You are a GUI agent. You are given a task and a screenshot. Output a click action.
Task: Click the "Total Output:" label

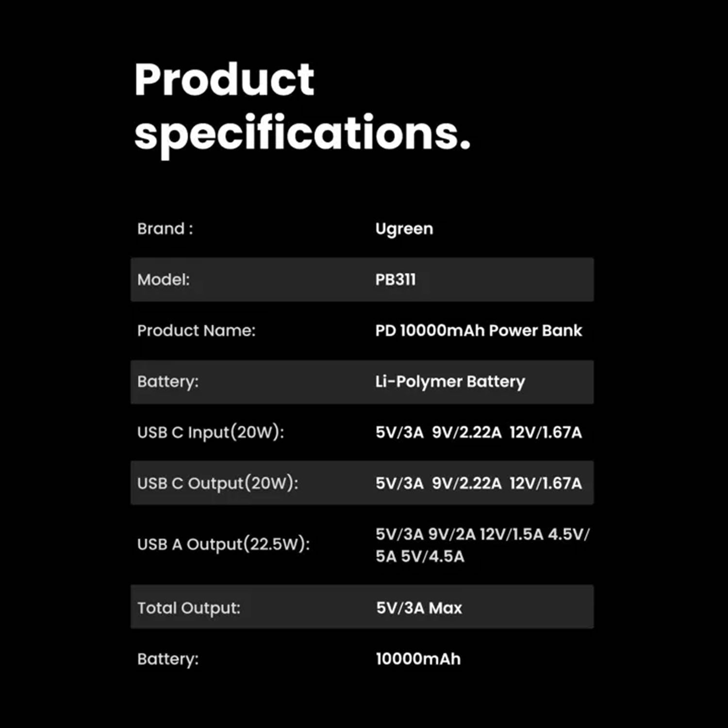[189, 608]
